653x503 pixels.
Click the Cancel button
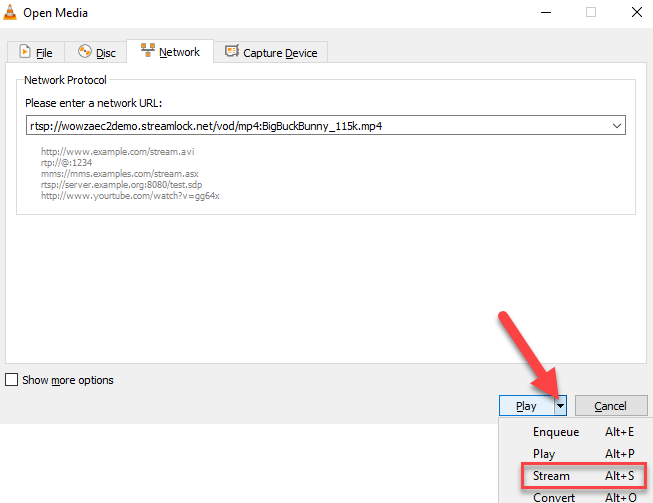(x=611, y=406)
